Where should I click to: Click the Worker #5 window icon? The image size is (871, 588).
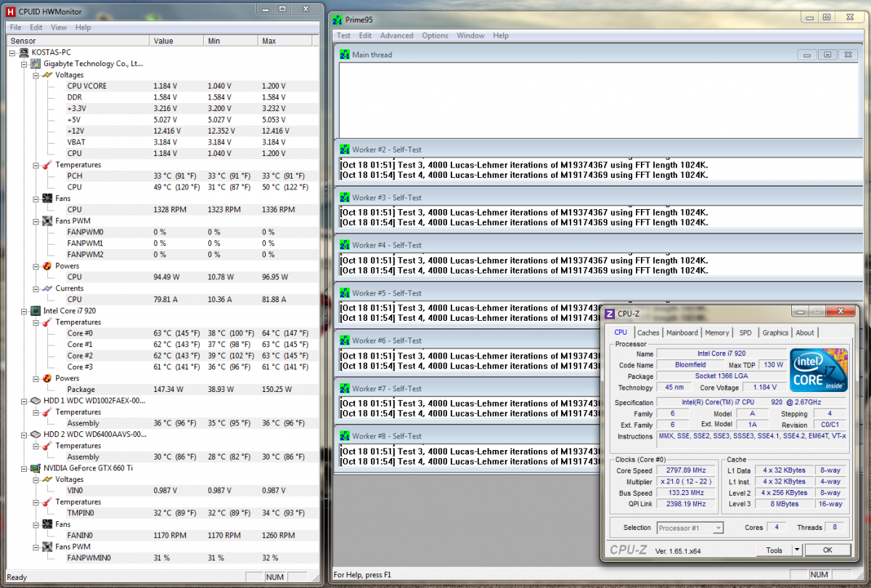pos(345,293)
